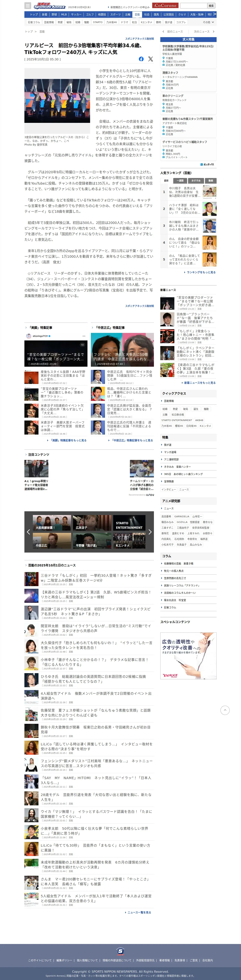Viewport: 241px width, 980px height.
Task: Select the 最新 ranking tab
Action: point(166,181)
